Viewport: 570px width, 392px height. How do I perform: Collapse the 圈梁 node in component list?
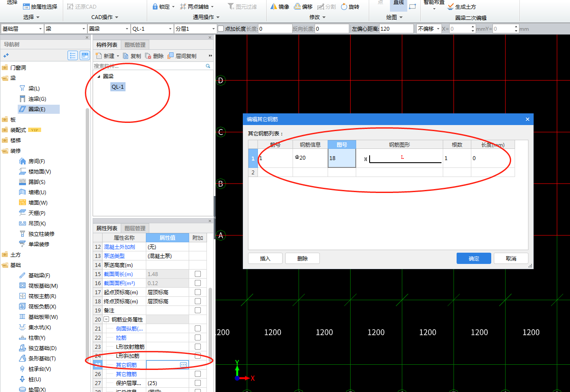click(99, 77)
